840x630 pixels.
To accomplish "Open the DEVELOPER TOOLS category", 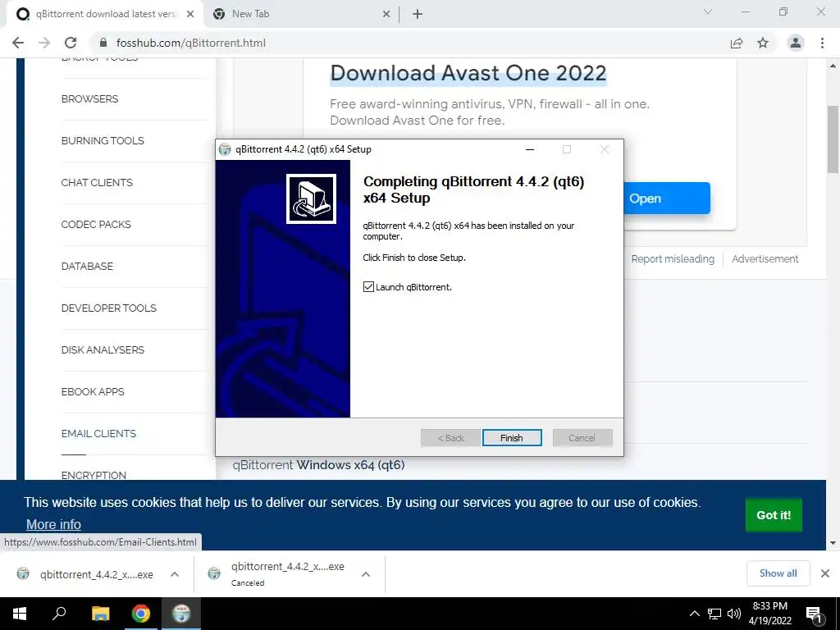I will pos(109,308).
